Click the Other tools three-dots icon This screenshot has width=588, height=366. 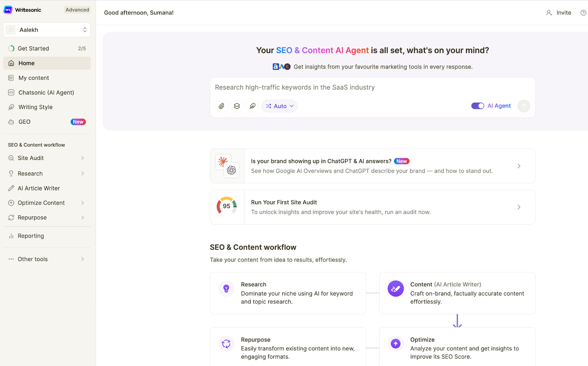pos(11,259)
